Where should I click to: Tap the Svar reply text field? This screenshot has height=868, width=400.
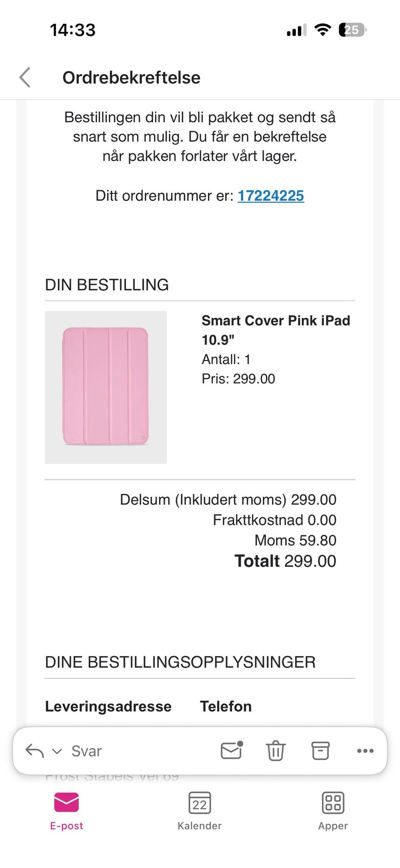(x=87, y=751)
